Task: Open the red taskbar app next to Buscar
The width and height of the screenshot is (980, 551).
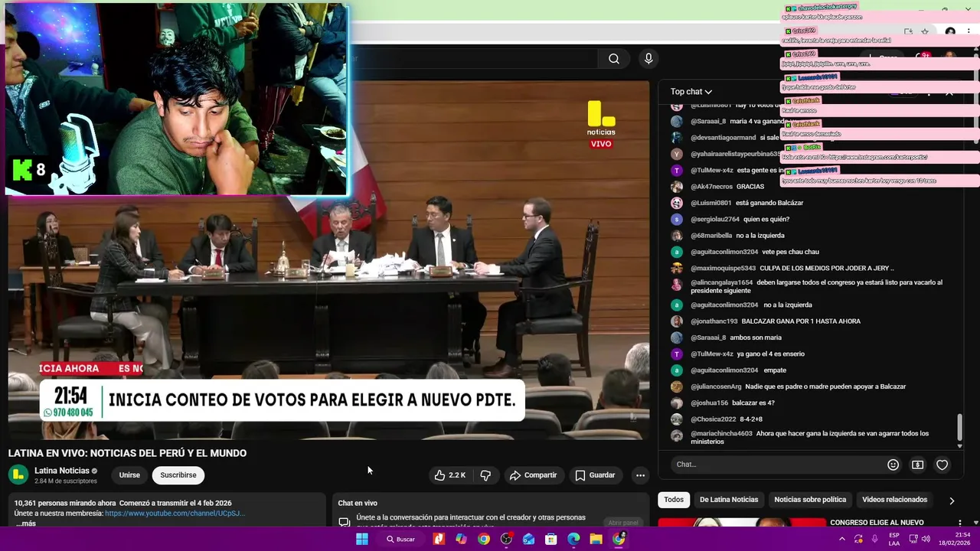Action: 439,539
